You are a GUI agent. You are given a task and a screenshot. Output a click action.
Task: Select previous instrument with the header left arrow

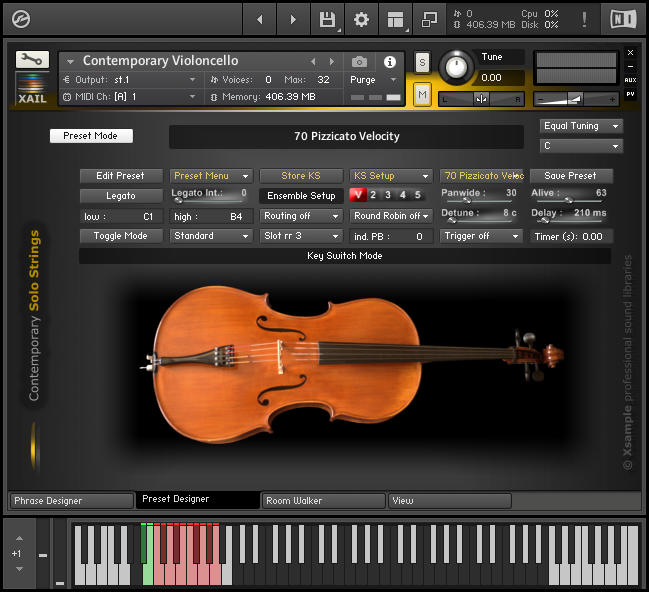pyautogui.click(x=313, y=62)
